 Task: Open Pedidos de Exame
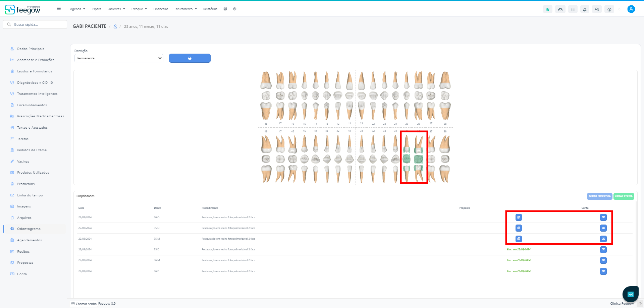[32, 150]
